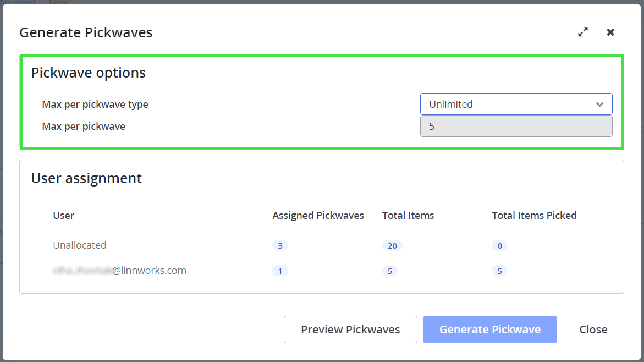Image resolution: width=644 pixels, height=362 pixels.
Task: Open the Max per pickwave type dropdown
Action: pos(515,104)
